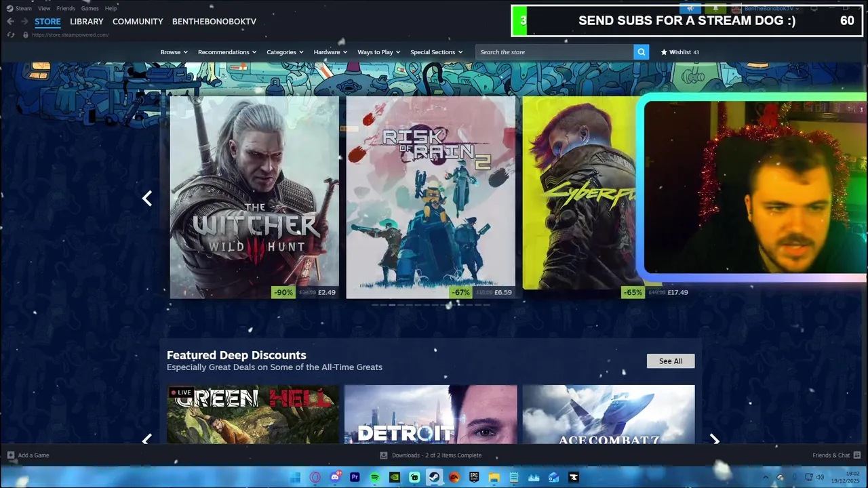Click the Witcher -90% discount badge

click(x=283, y=292)
